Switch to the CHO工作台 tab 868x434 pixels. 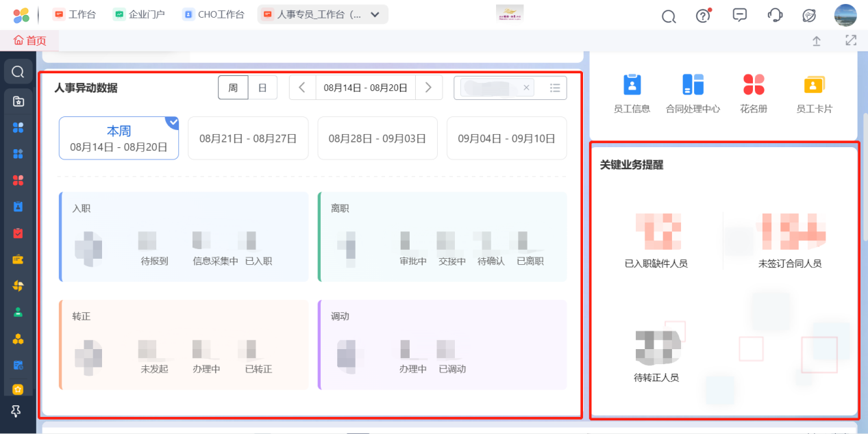coord(214,14)
